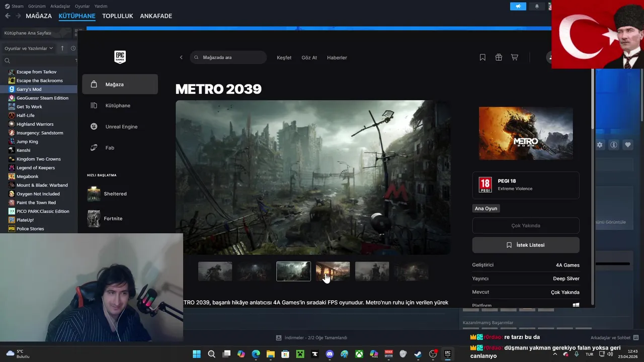
Task: Open Steam game info icon
Action: (614, 145)
